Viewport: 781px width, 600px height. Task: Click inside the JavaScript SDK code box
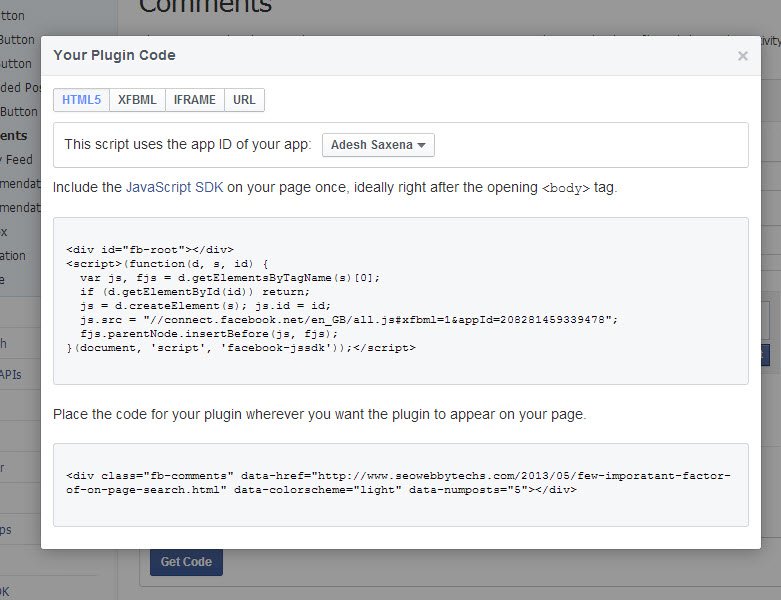[400, 301]
